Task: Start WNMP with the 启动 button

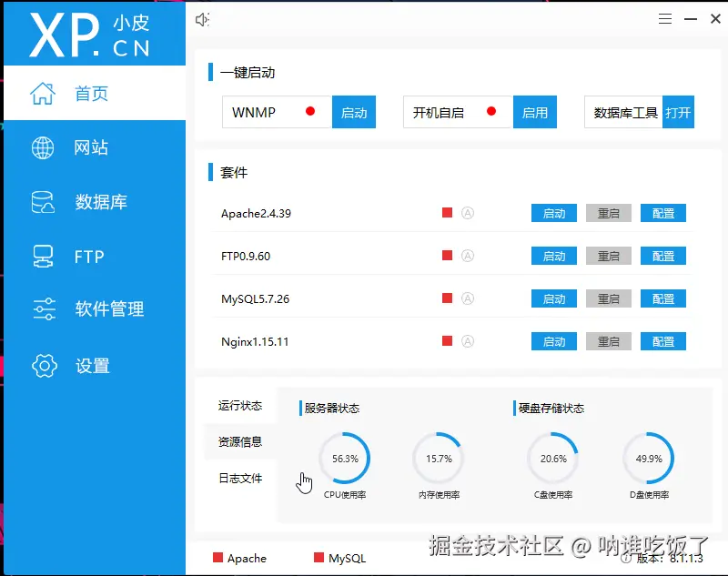Action: (354, 112)
